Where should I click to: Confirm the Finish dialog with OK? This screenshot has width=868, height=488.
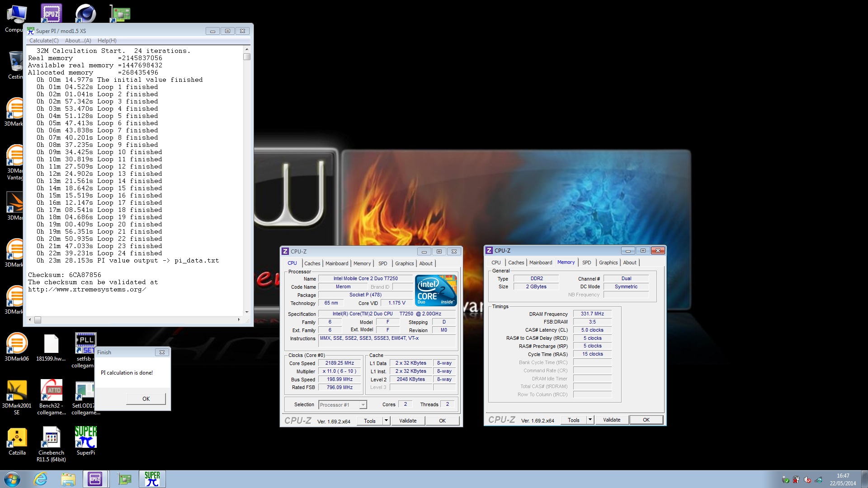pyautogui.click(x=146, y=399)
